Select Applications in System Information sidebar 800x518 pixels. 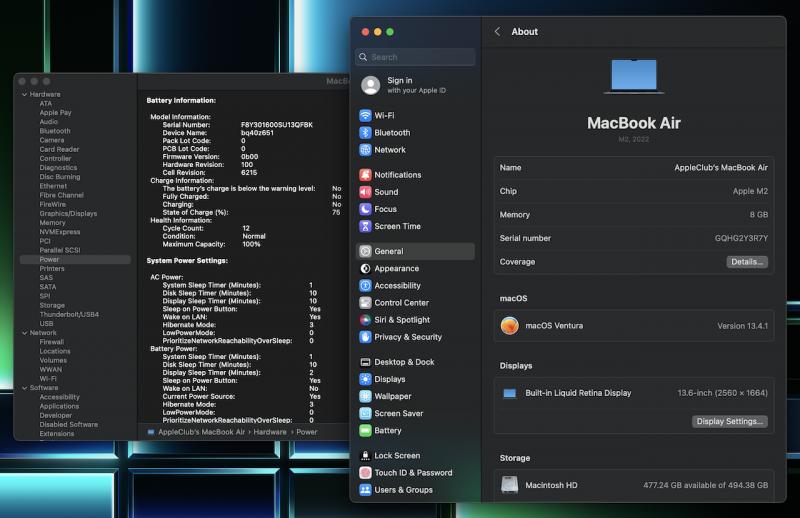(59, 406)
